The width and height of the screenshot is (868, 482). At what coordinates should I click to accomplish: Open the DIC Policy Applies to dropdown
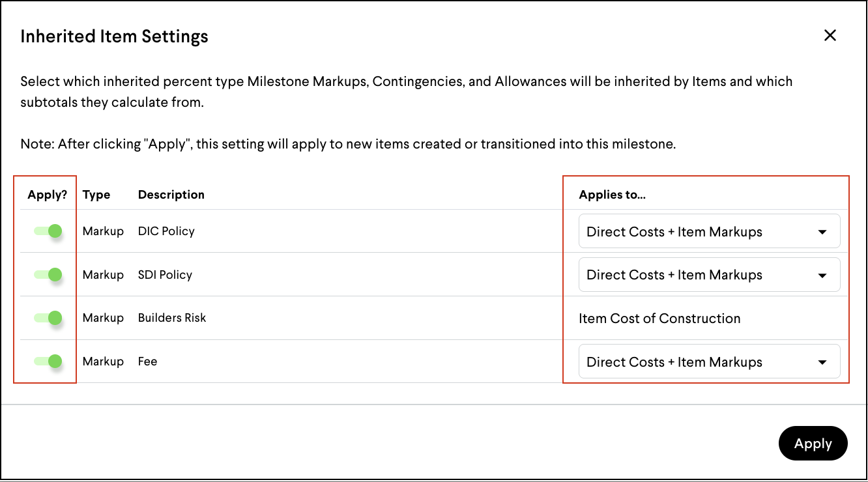(x=709, y=231)
